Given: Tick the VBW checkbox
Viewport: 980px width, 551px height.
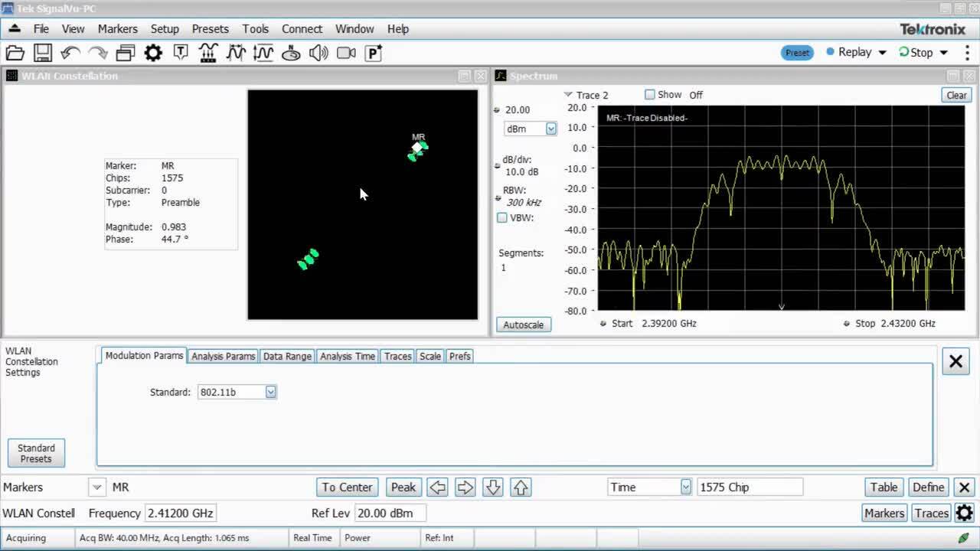Looking at the screenshot, I should (502, 218).
